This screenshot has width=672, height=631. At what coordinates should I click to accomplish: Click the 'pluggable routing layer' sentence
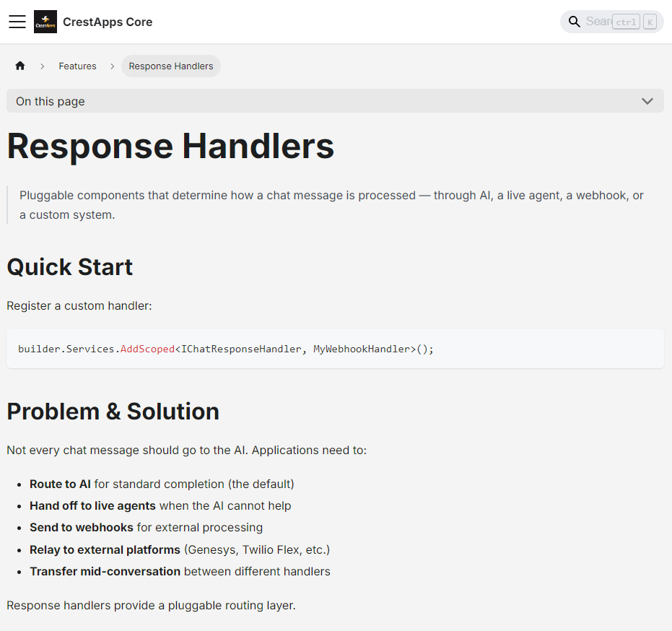click(x=152, y=605)
